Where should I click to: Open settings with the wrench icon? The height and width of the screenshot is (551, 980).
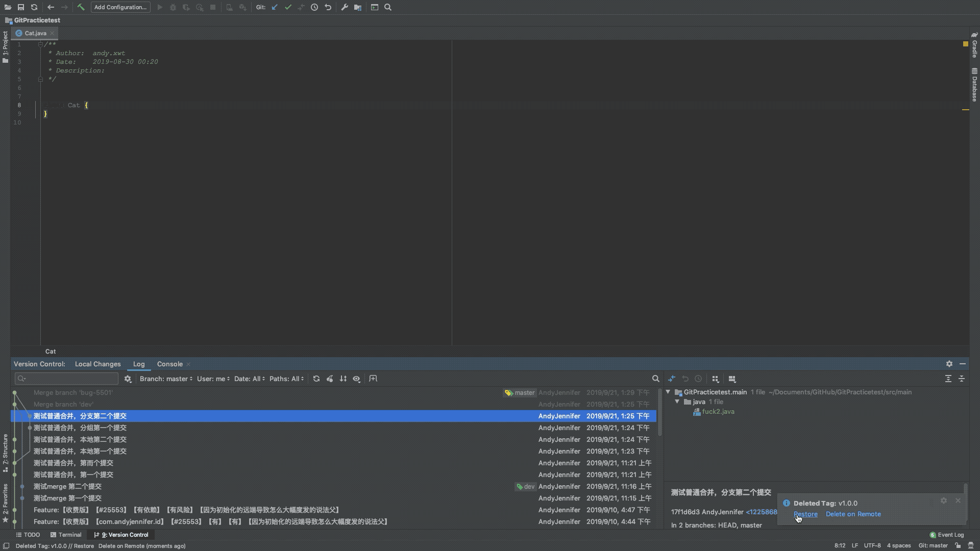coord(345,7)
